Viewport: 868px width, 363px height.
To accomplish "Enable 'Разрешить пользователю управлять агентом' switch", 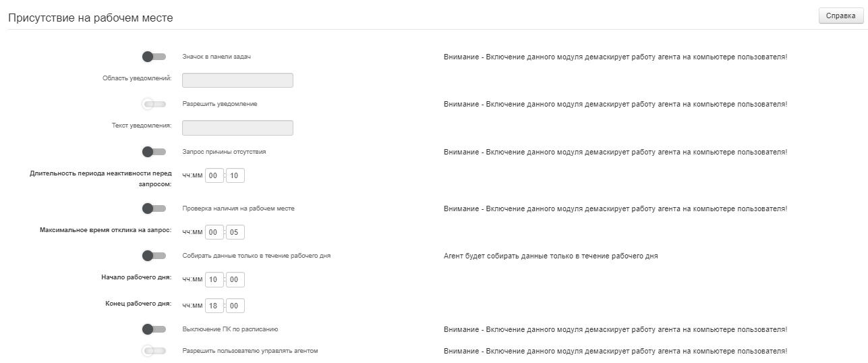I will click(x=154, y=351).
